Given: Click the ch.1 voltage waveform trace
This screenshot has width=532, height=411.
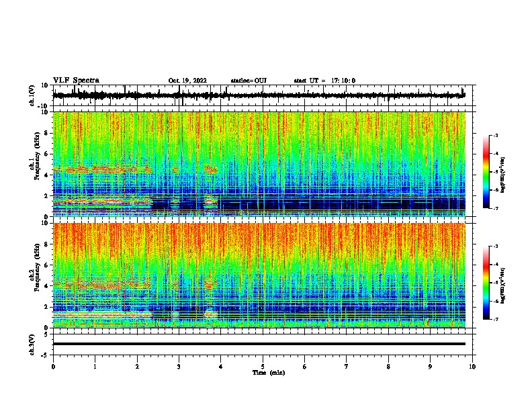Looking at the screenshot, I should (259, 95).
